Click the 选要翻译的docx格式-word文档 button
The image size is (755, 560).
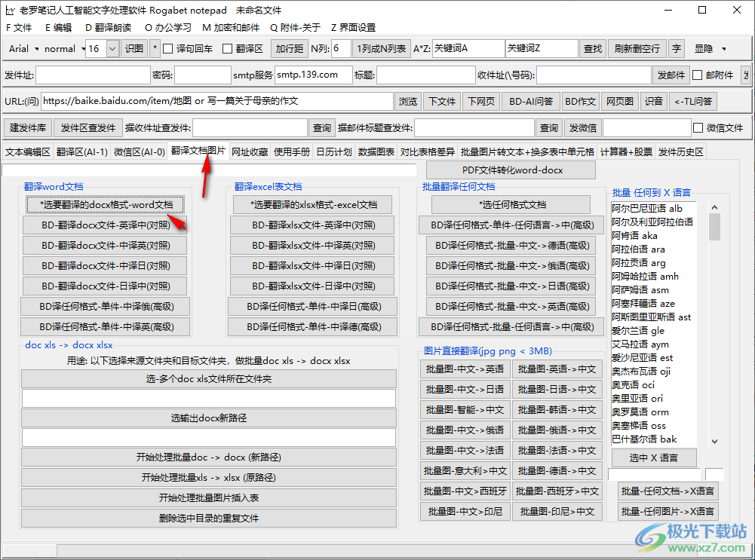(104, 204)
